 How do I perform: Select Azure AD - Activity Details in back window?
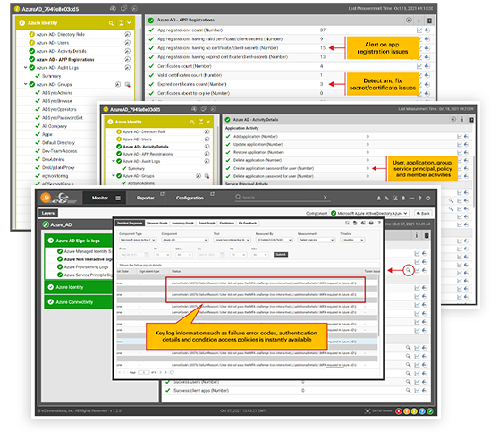(61, 51)
